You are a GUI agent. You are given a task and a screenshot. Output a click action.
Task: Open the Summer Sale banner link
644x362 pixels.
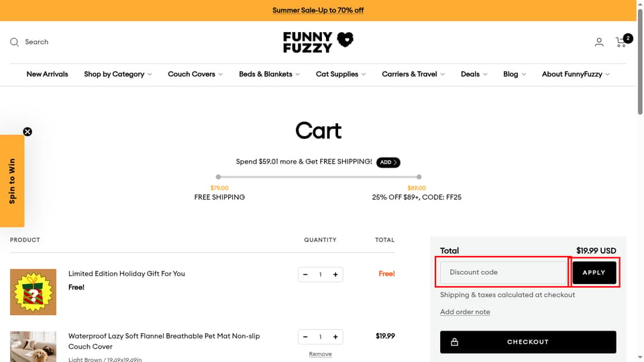pyautogui.click(x=318, y=10)
